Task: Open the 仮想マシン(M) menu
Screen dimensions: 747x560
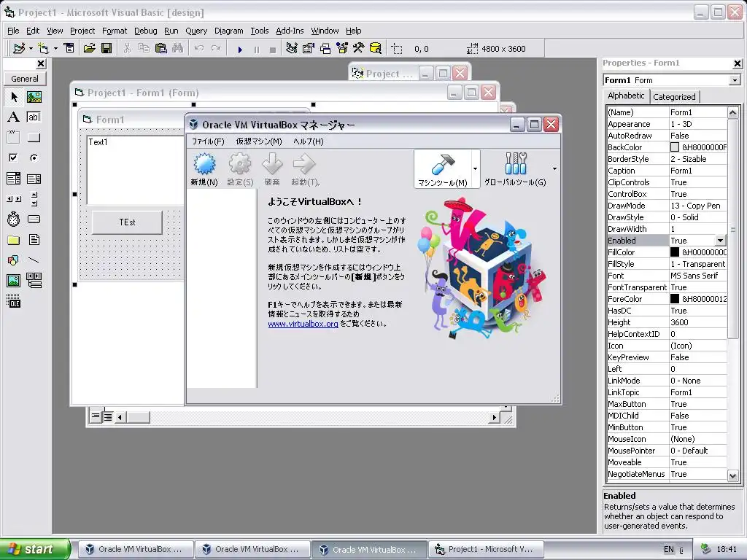Action: (259, 141)
